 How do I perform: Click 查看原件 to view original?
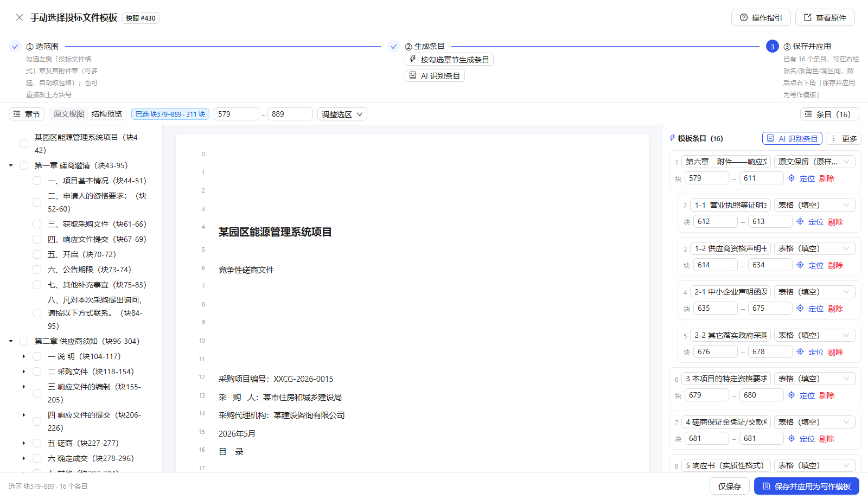(825, 17)
